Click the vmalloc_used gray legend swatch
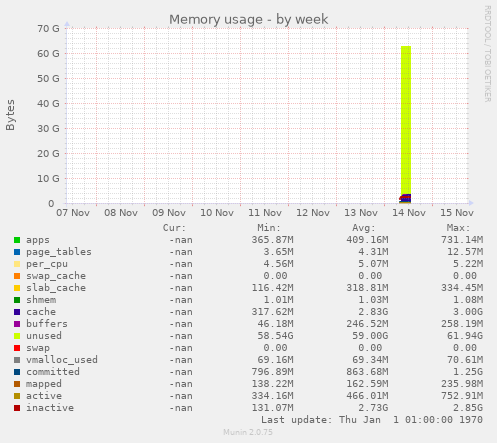 pyautogui.click(x=17, y=360)
